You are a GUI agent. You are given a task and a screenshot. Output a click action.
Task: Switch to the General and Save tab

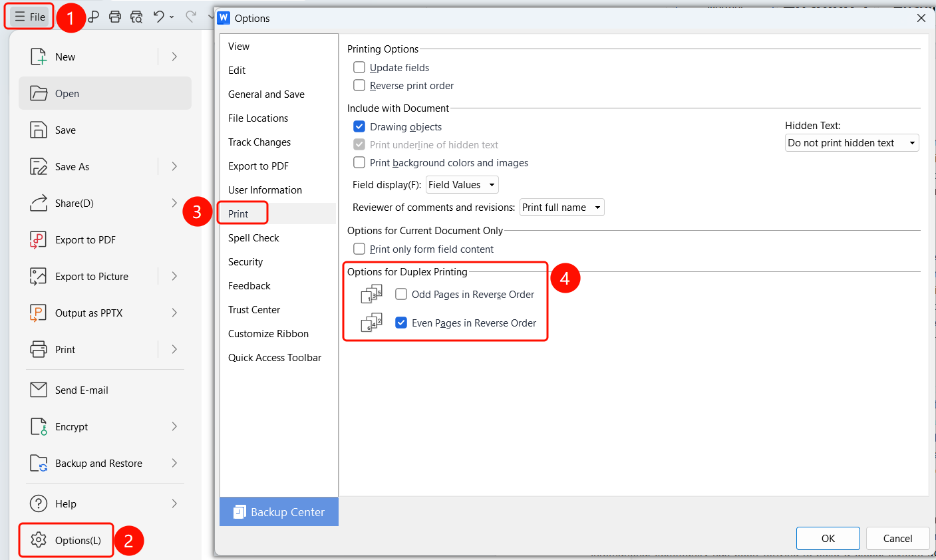266,94
